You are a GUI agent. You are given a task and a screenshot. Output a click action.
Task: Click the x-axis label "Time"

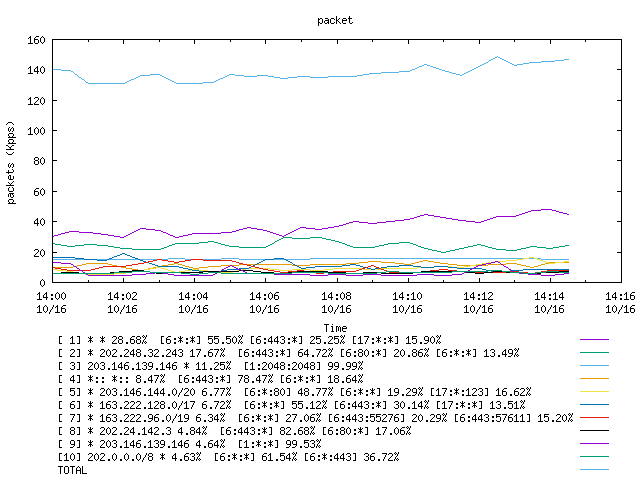pyautogui.click(x=335, y=328)
